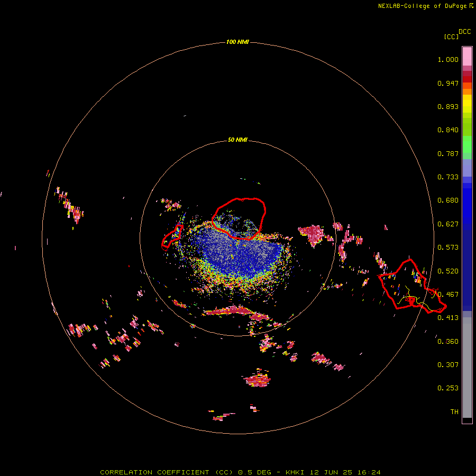Click the [CC] units label

(451, 36)
